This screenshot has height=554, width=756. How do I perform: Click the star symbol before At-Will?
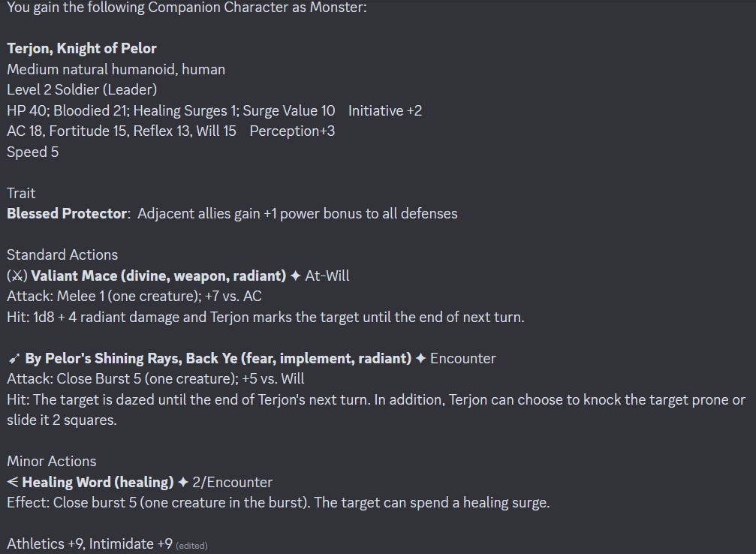pos(295,275)
